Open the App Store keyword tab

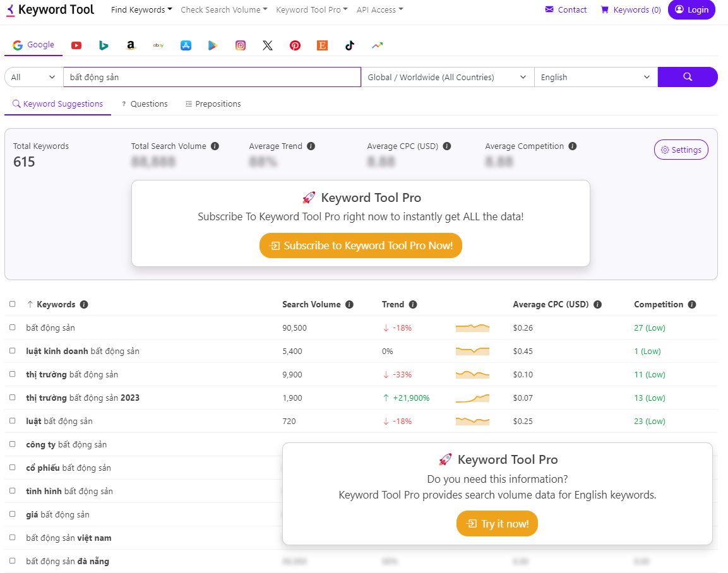click(186, 45)
